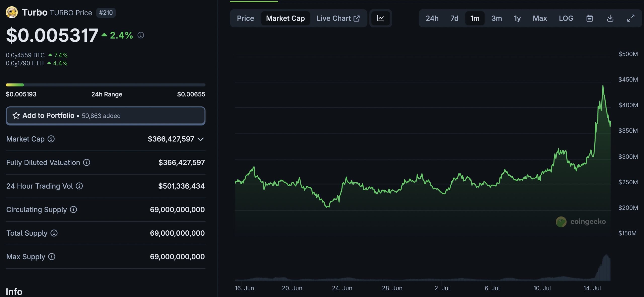Image resolution: width=644 pixels, height=297 pixels.
Task: Select the 24h time range
Action: [432, 18]
